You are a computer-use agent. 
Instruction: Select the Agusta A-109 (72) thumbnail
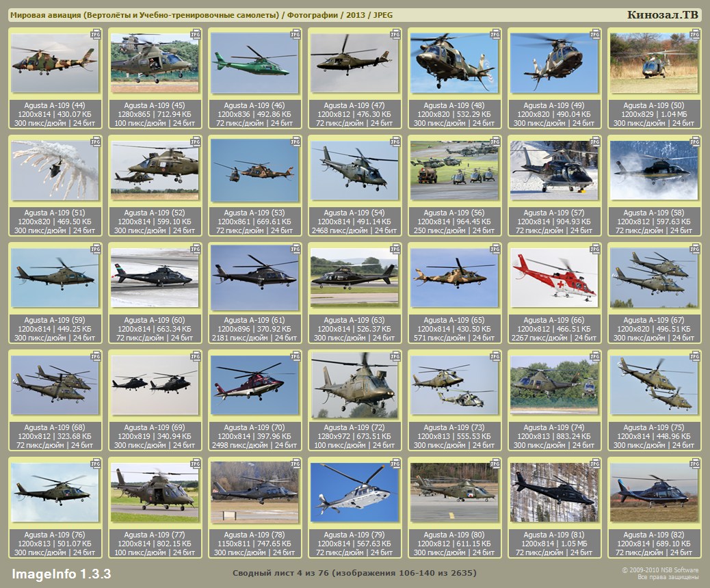point(354,385)
